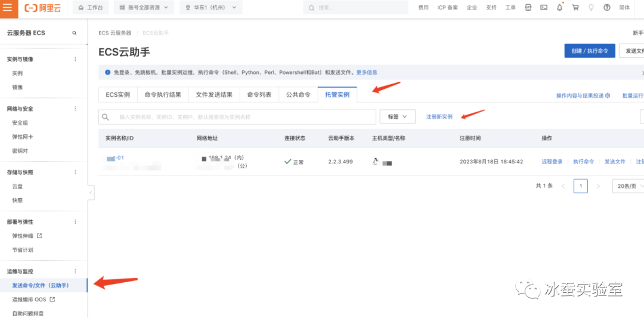
Task: Open the shopping cart
Action: point(575,7)
